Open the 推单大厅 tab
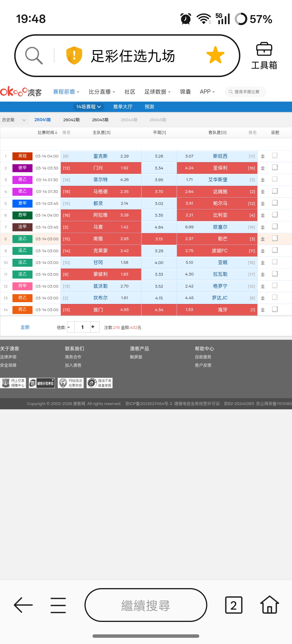 click(123, 107)
